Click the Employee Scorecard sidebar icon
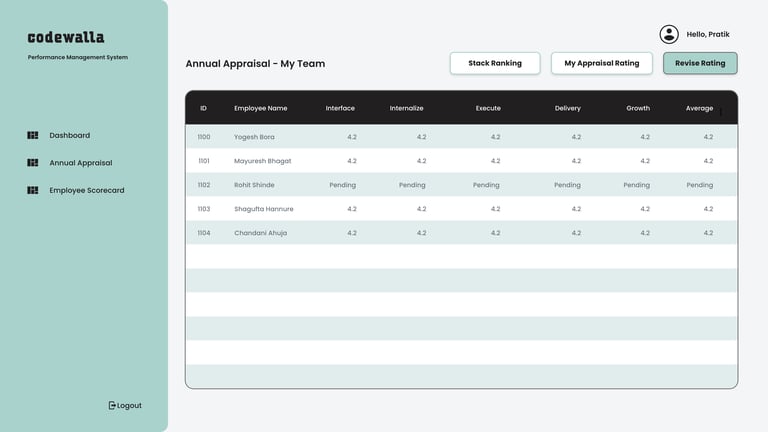Screen dimensions: 768x432 coord(33,190)
